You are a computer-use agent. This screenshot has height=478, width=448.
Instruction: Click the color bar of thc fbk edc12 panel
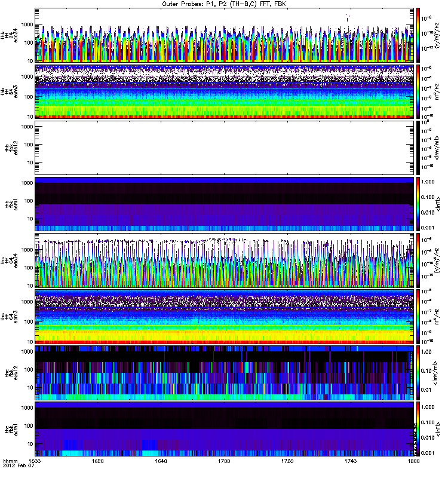tap(418, 373)
